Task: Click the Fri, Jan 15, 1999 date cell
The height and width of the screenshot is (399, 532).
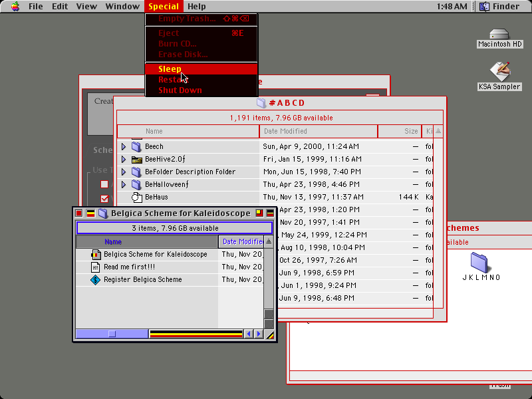Action: (313, 159)
